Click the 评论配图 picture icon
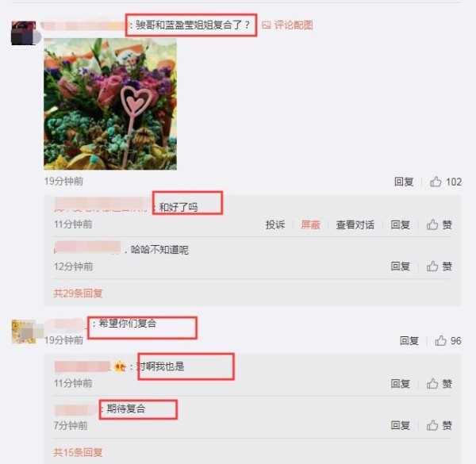 point(266,25)
